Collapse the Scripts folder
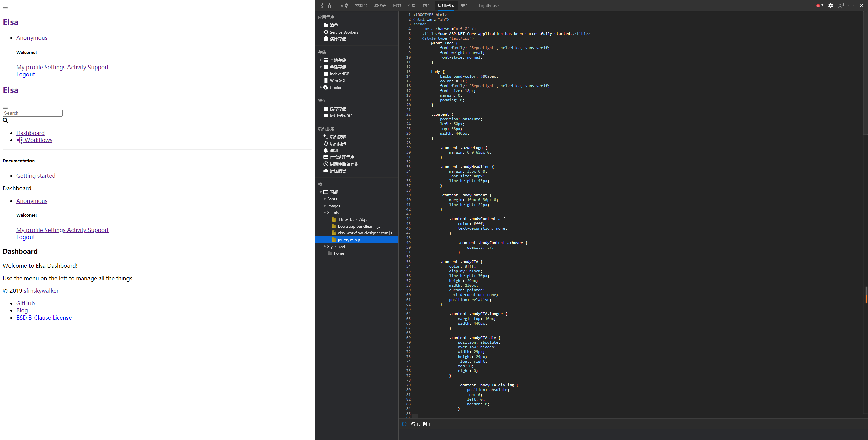This screenshot has width=868, height=440. click(x=325, y=212)
